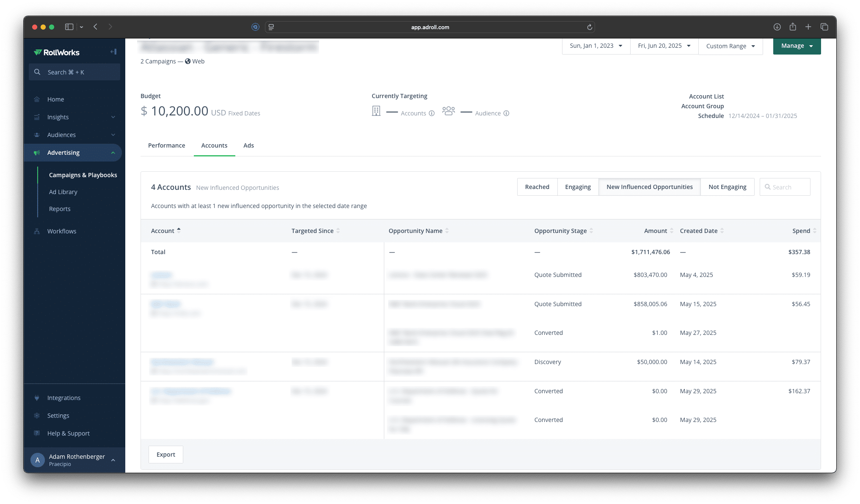Open Safari downloads icon

coord(777,27)
